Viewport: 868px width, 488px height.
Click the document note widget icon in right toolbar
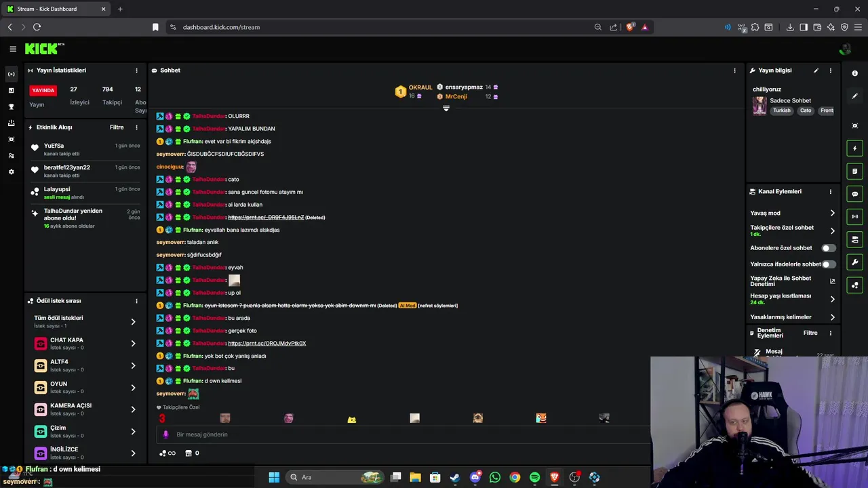click(x=855, y=171)
